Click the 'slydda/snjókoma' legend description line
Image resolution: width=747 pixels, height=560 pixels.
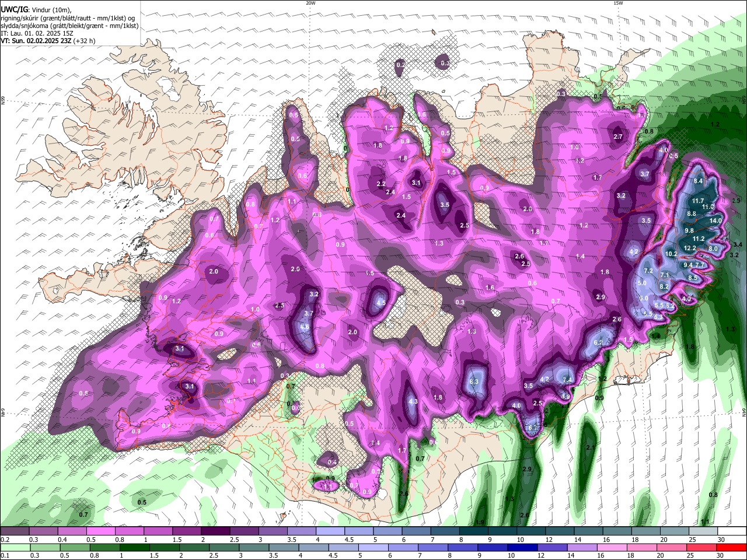pyautogui.click(x=69, y=26)
